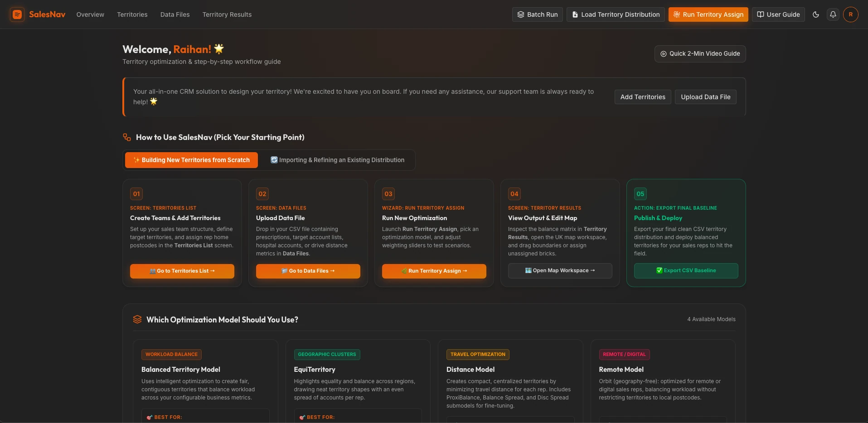The image size is (868, 423).
Task: Go to Overview nav item
Action: point(90,14)
